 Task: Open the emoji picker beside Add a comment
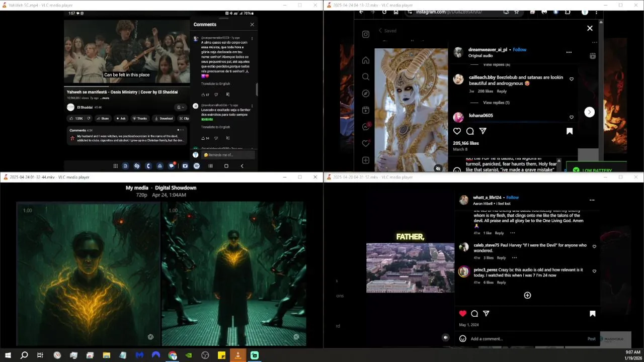coord(462,339)
